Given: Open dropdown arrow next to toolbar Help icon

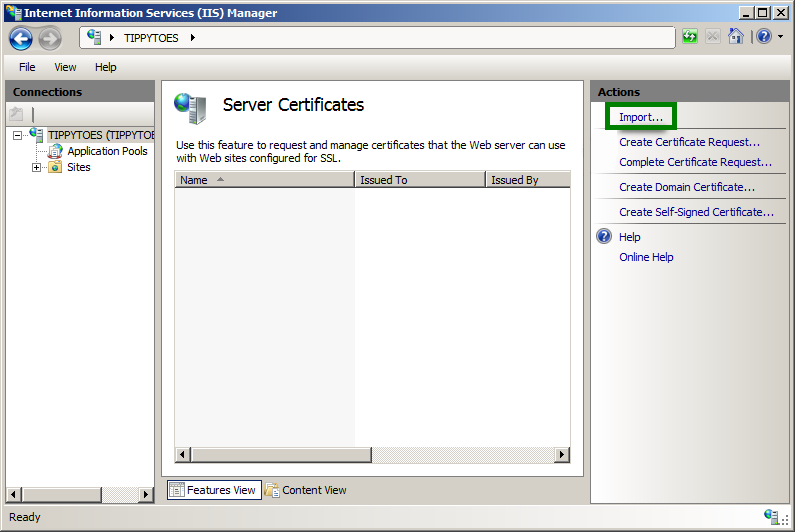Looking at the screenshot, I should tap(780, 37).
